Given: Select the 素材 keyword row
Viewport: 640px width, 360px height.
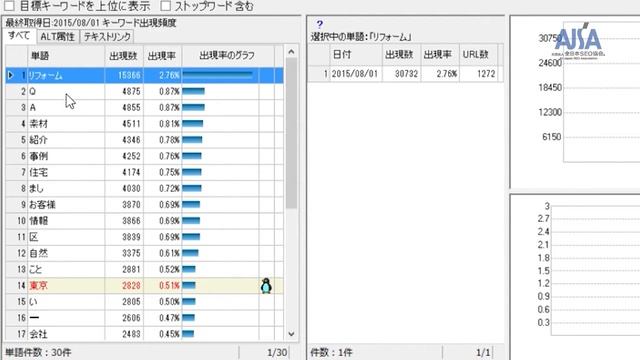Looking at the screenshot, I should click(x=144, y=124).
